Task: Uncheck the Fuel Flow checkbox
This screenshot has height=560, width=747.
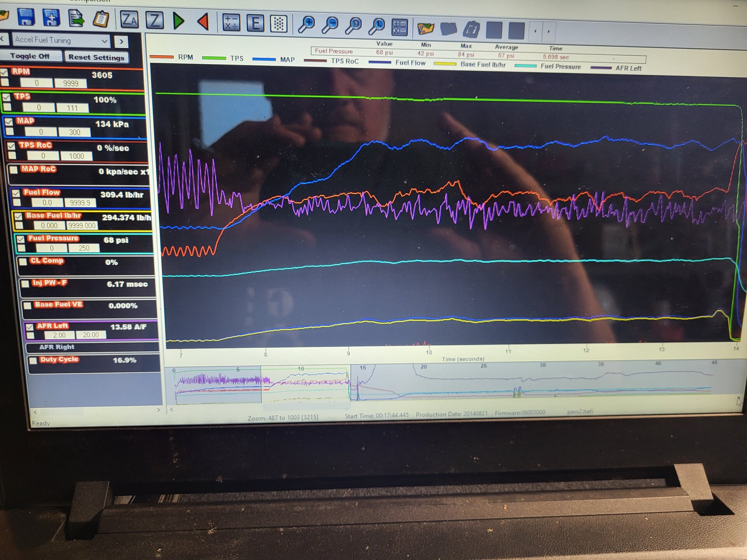Action: pyautogui.click(x=16, y=193)
